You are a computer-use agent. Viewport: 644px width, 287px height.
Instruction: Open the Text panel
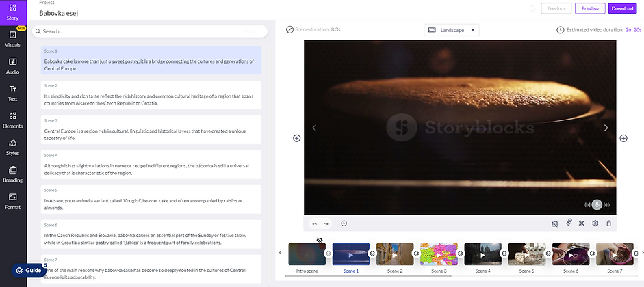13,94
